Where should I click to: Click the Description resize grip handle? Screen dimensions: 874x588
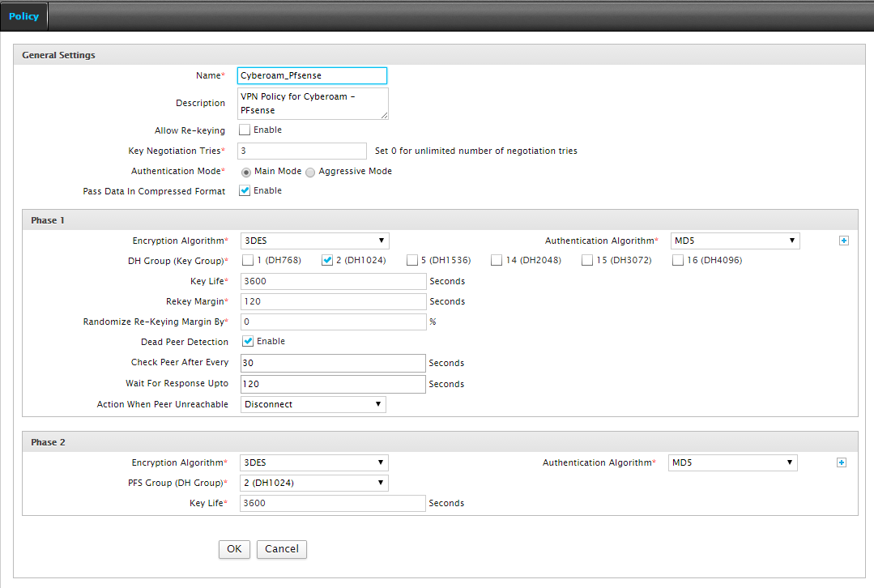click(x=385, y=115)
